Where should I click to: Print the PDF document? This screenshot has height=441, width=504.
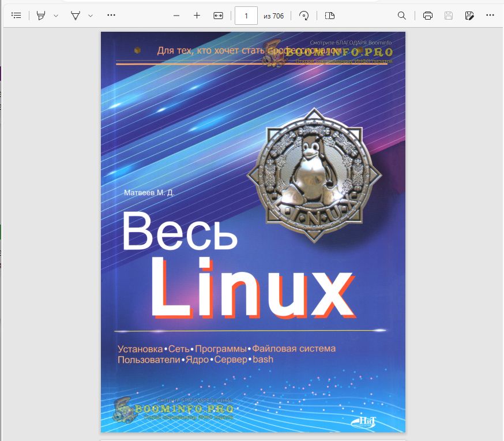point(428,16)
